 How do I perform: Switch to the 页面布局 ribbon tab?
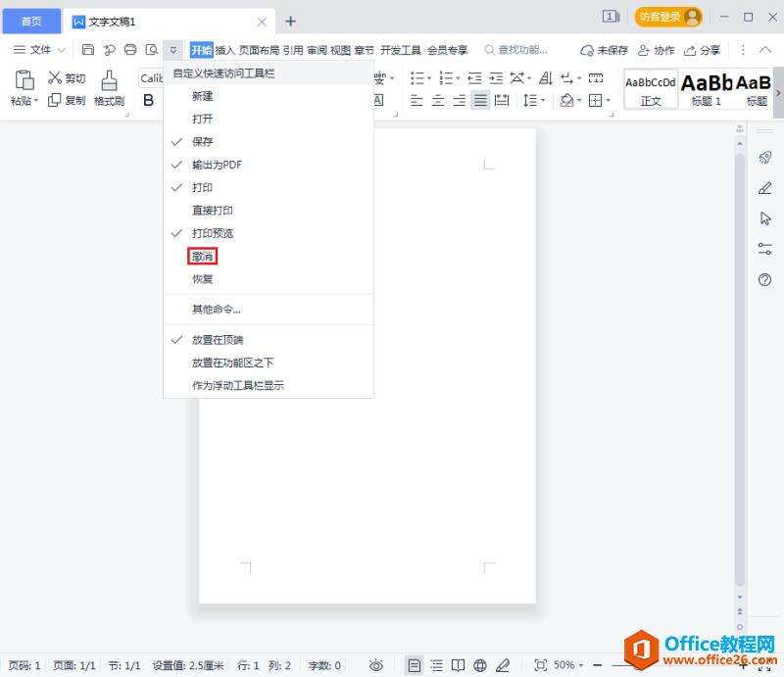tap(259, 50)
